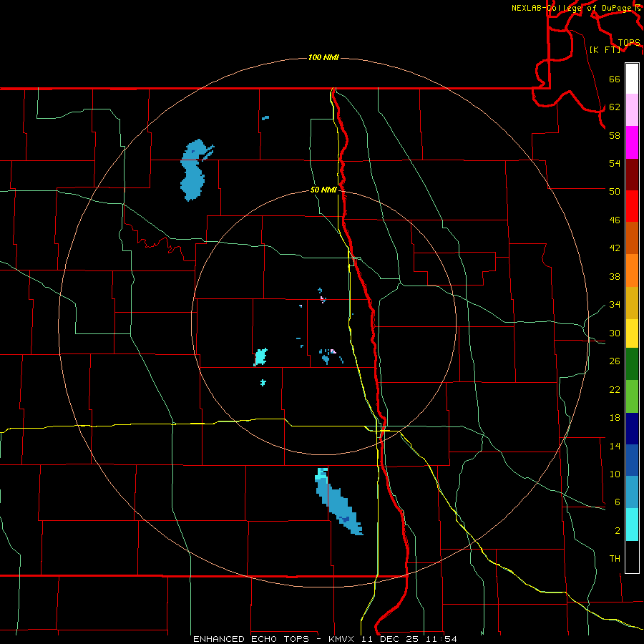Select the dark green legend segment
Image resolution: width=644 pixels, height=644 pixels.
point(632,364)
